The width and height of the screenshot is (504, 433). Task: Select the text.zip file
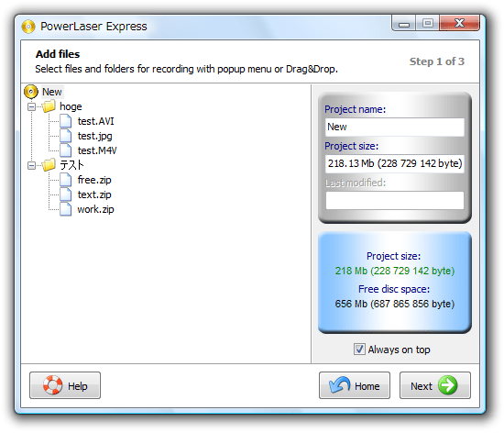94,194
